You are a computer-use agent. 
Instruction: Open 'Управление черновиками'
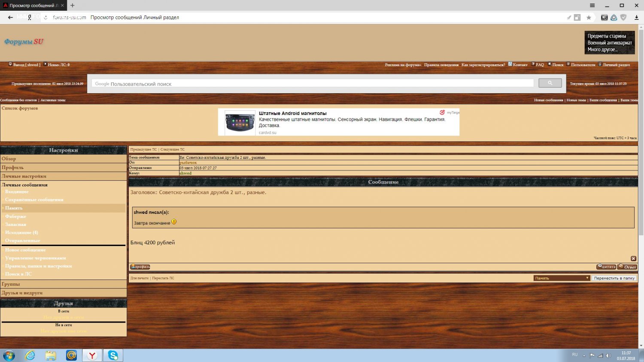[36, 258]
